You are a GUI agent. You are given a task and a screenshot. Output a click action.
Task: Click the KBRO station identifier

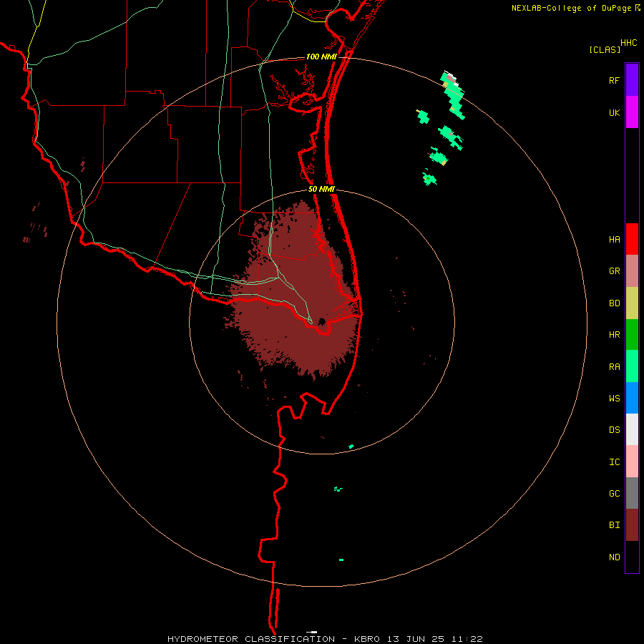[367, 639]
